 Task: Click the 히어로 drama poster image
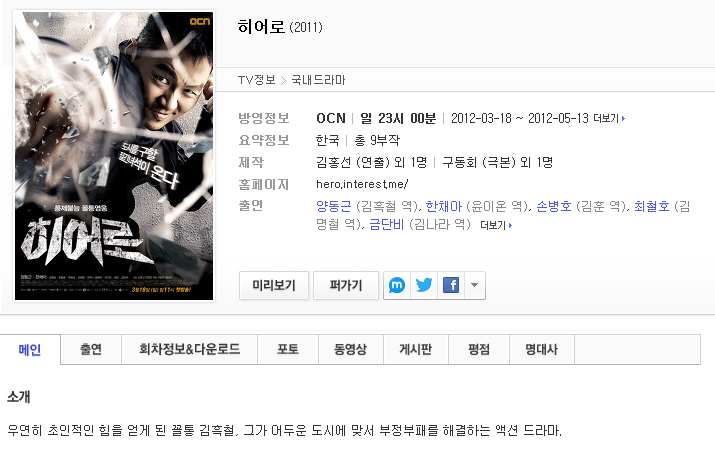pyautogui.click(x=114, y=156)
